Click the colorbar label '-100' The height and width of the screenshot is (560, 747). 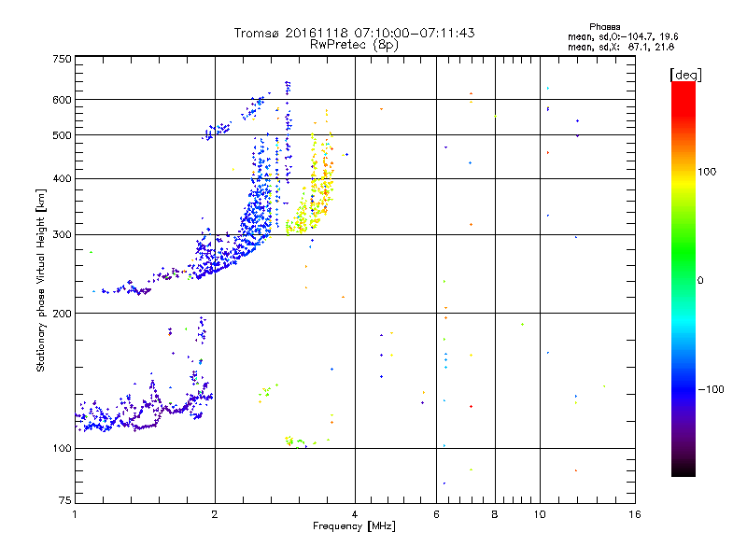pos(711,389)
